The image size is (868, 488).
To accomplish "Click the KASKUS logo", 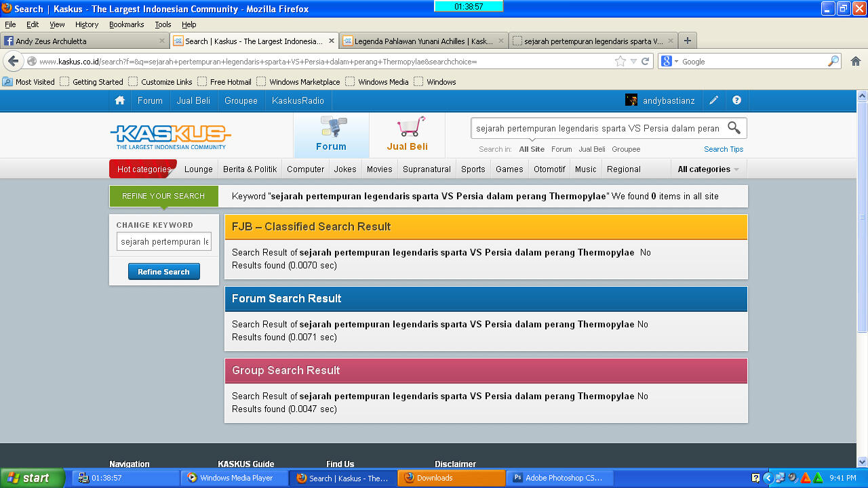I will [170, 136].
